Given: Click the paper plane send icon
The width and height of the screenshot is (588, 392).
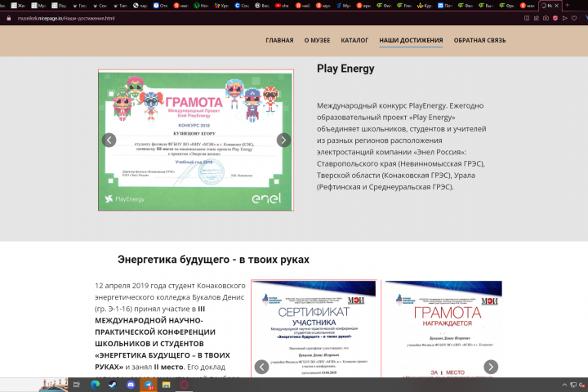Looking at the screenshot, I should pyautogui.click(x=565, y=18).
